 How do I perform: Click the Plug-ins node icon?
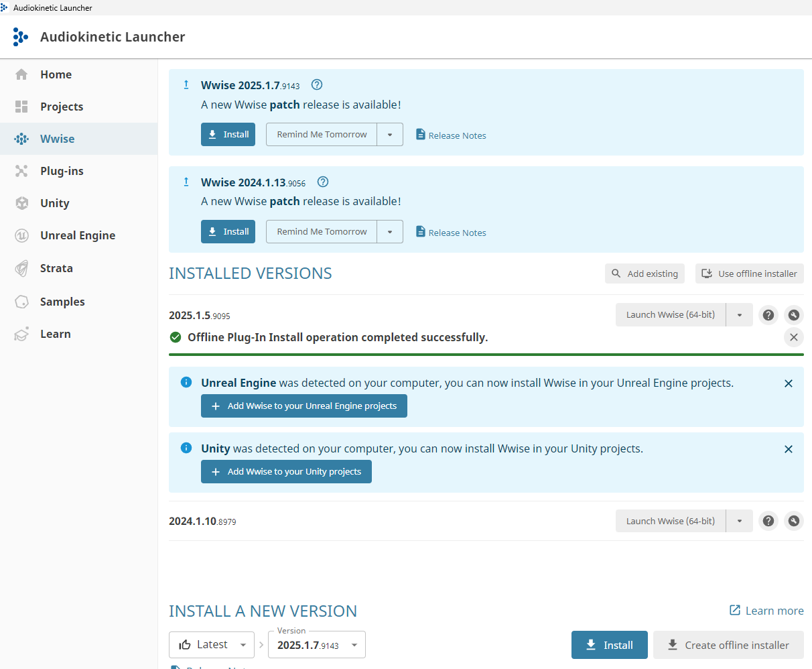(x=21, y=171)
